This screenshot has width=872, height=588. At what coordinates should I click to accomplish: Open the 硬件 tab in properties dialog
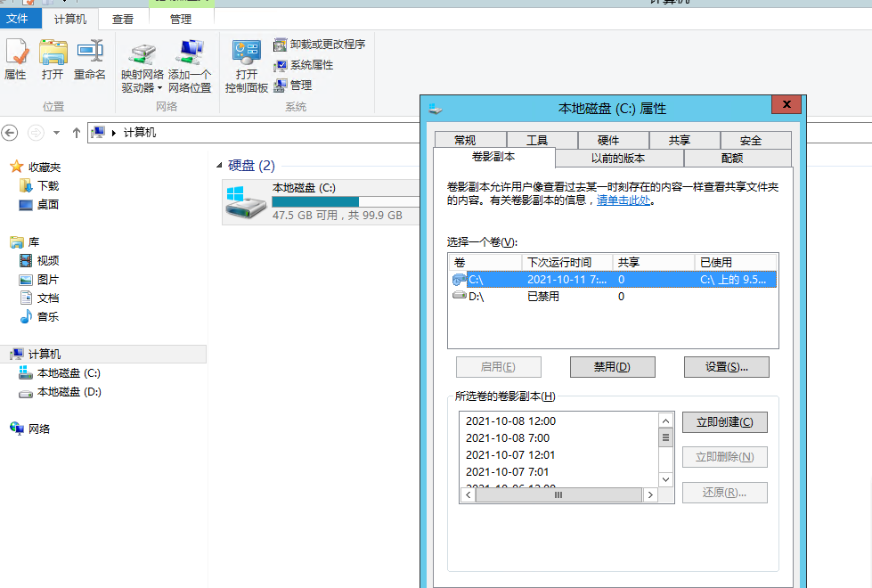(614, 140)
